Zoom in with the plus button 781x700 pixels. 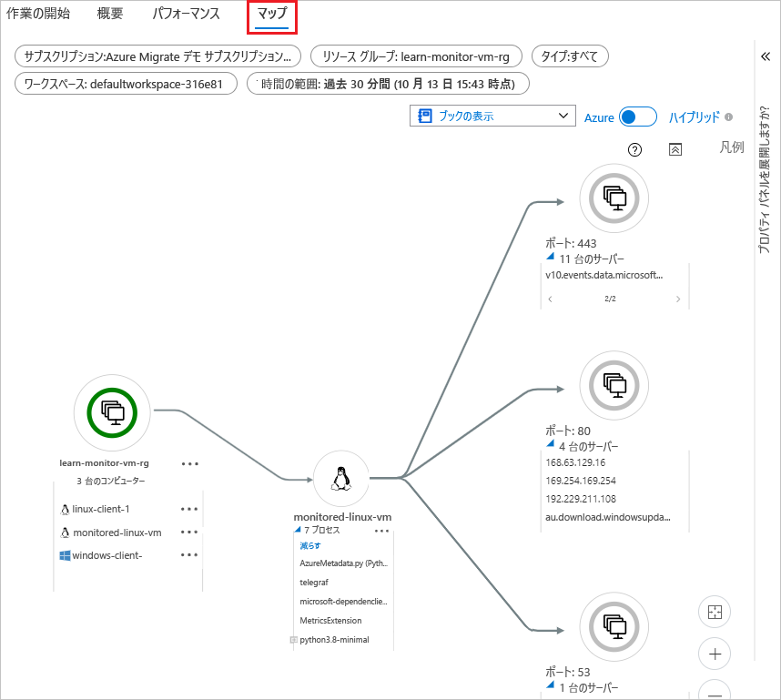click(x=715, y=654)
